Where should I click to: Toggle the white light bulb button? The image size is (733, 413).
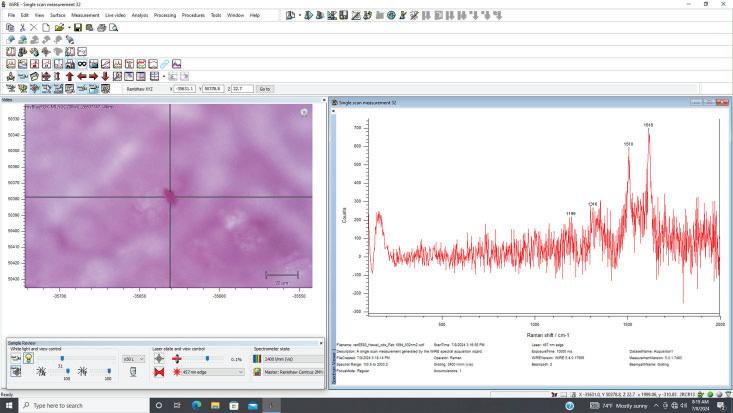coord(29,358)
